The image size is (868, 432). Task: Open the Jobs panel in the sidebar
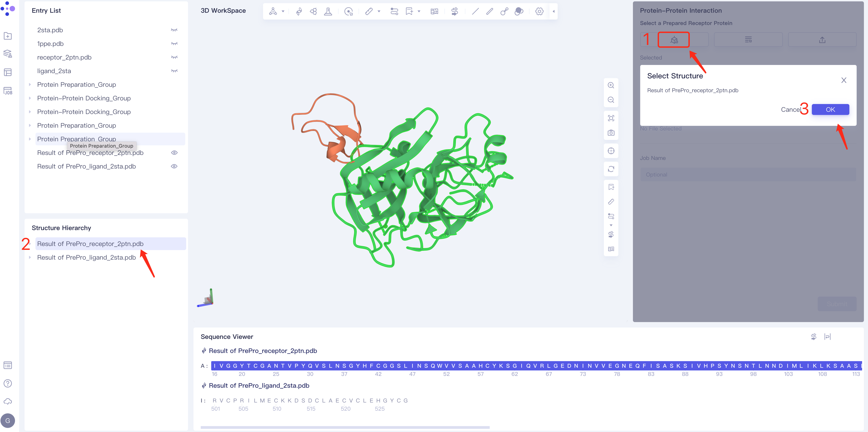[8, 91]
